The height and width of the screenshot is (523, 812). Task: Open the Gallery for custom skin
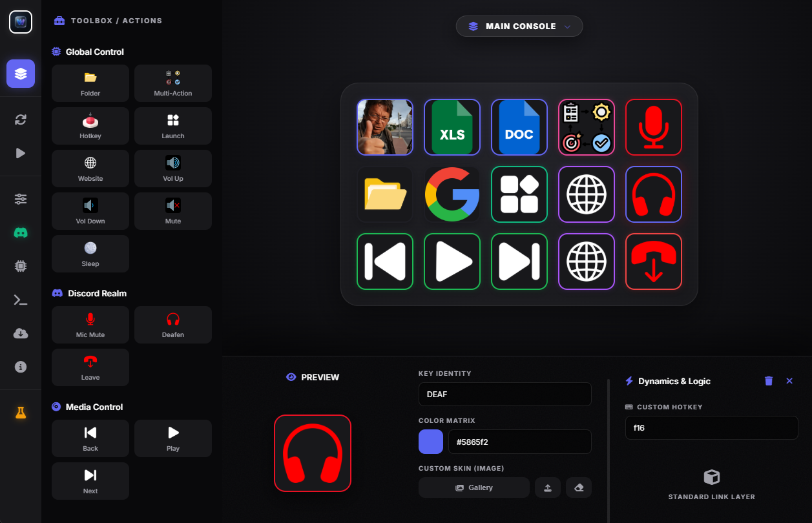pyautogui.click(x=474, y=487)
